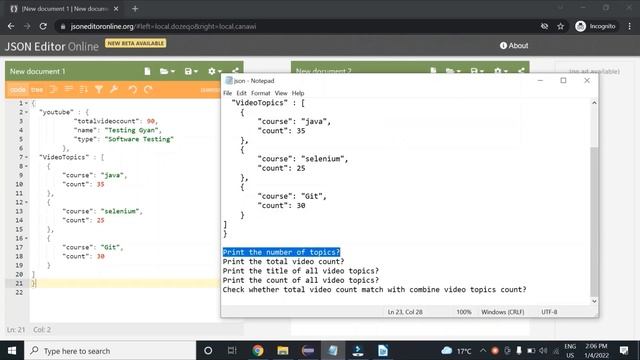
Task: Click "Print the title of all video topics?" line
Action: click(300, 271)
